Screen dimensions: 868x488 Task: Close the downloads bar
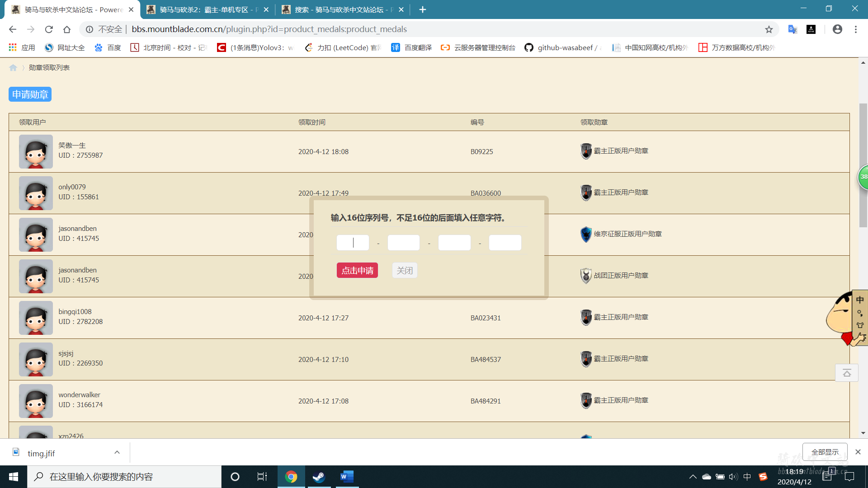(x=858, y=452)
